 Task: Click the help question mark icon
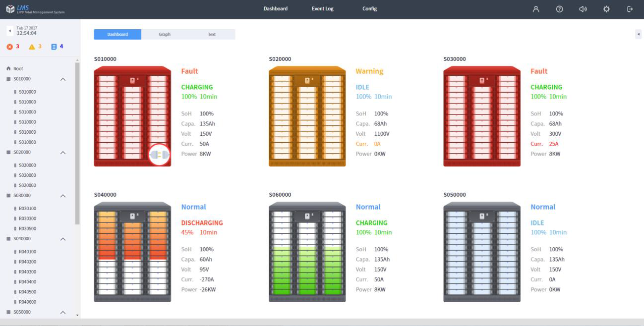(x=559, y=9)
